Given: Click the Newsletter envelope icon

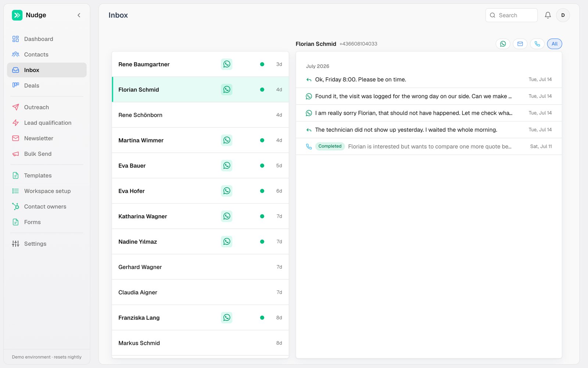Looking at the screenshot, I should (x=15, y=138).
